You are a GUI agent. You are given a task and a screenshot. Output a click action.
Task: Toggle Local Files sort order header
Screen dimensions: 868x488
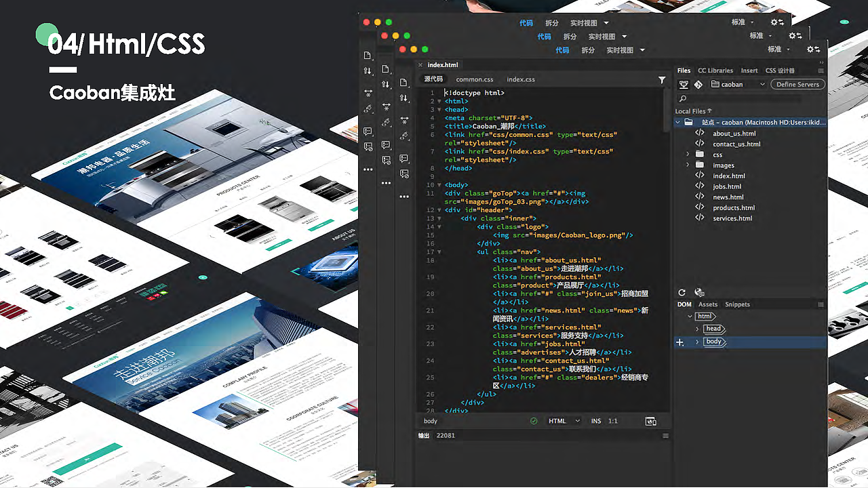(x=694, y=111)
